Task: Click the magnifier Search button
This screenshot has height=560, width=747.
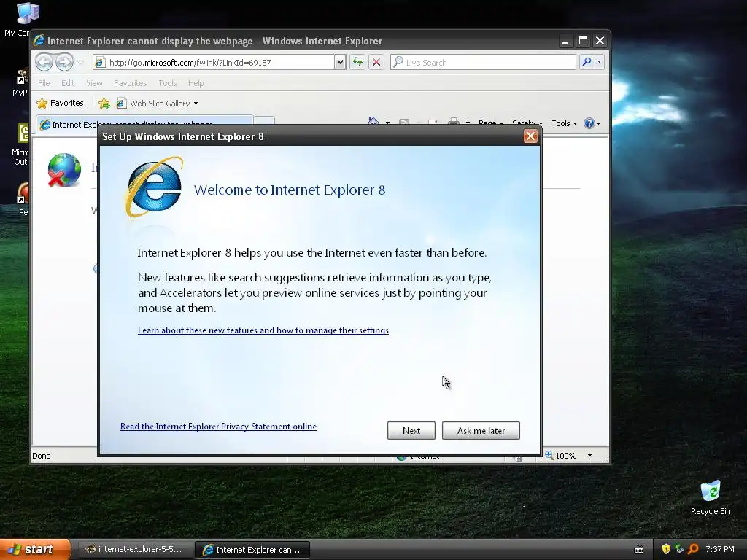Action: (587, 62)
